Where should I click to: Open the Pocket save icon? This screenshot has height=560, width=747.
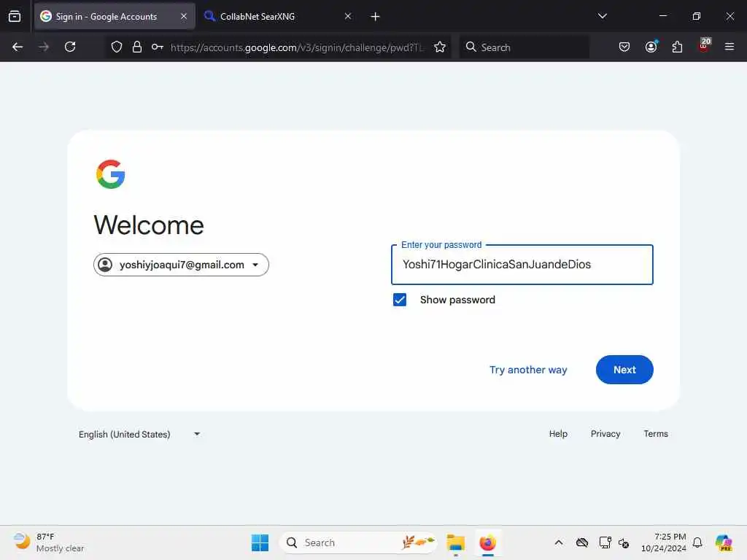(624, 47)
